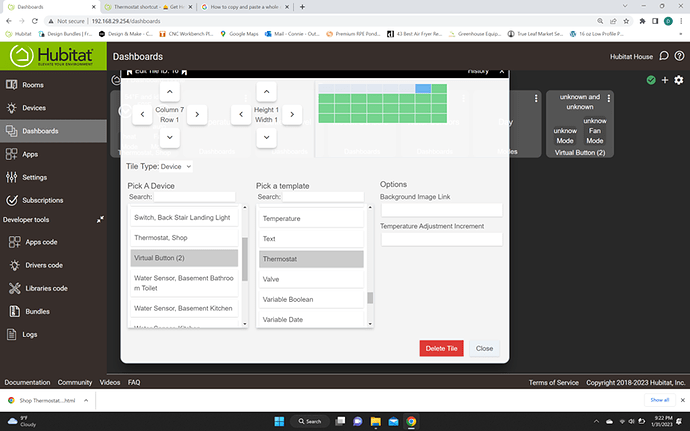Switch to the Thermostat shortcut browser tab
690x431 pixels.
coord(148,7)
